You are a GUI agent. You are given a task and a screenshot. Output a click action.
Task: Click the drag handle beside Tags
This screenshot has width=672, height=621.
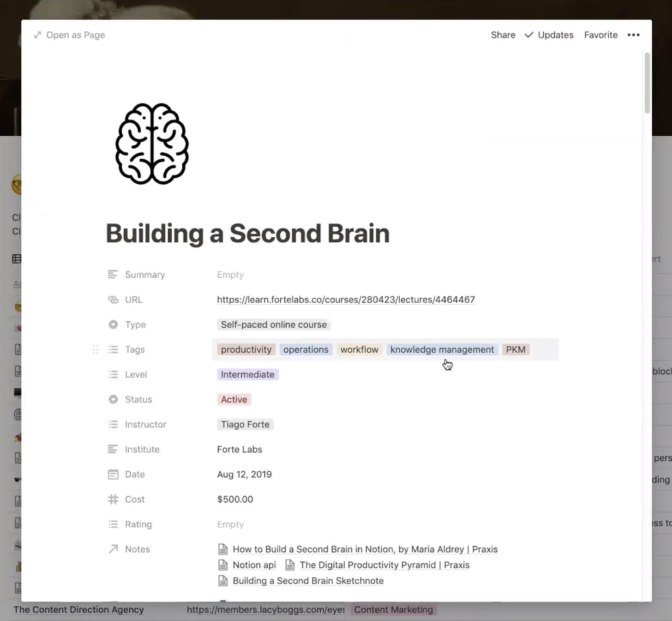click(96, 350)
